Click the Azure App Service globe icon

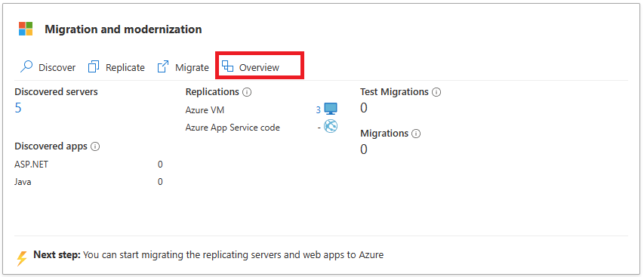tap(331, 126)
